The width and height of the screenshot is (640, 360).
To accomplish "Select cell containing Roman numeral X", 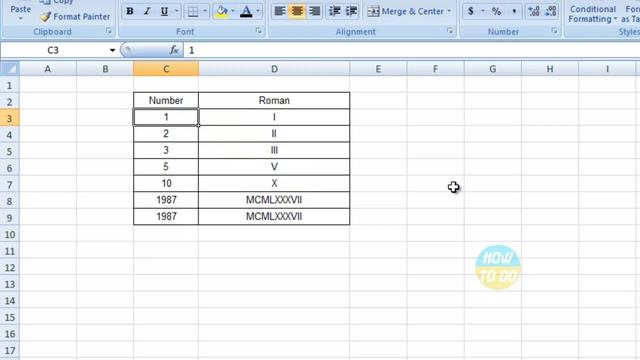I will tap(274, 183).
